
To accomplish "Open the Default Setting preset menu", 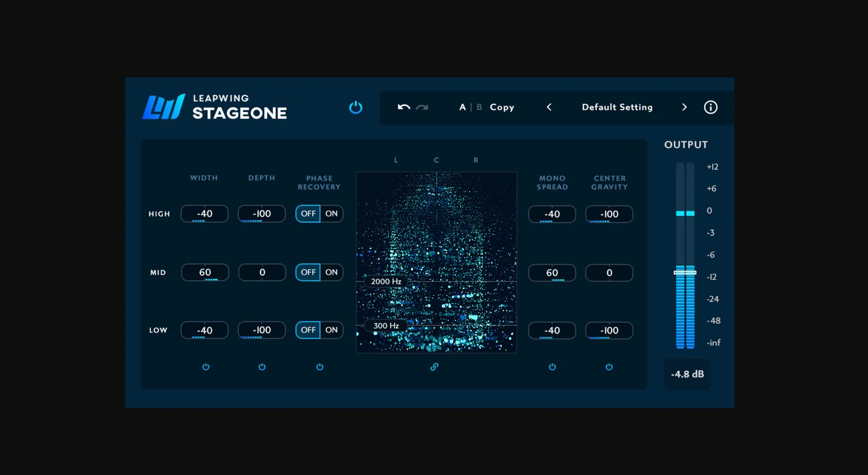I will [x=617, y=107].
